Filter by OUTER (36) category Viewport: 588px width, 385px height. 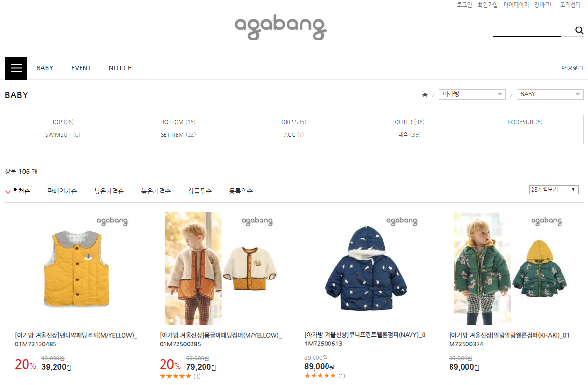click(410, 122)
